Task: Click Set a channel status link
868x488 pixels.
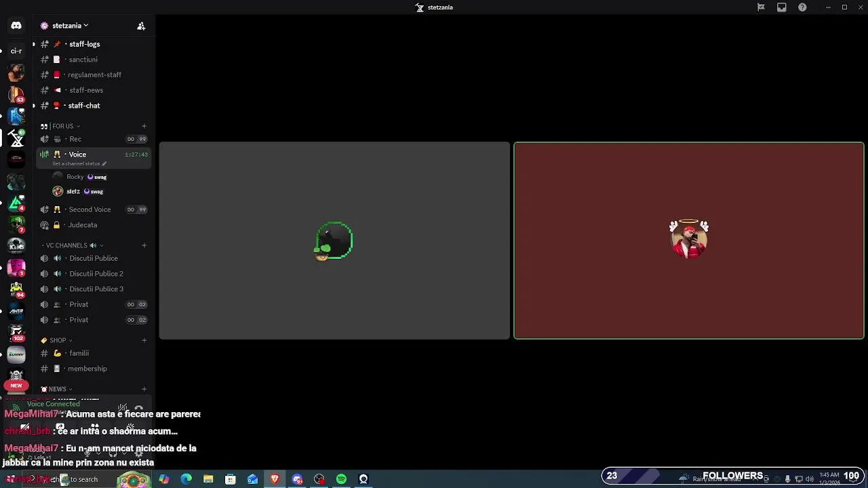Action: [76, 163]
